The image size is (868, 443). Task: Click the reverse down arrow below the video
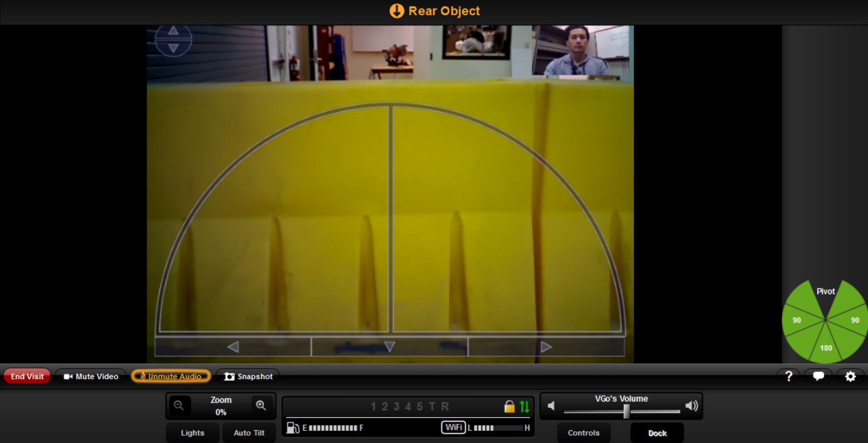tap(389, 347)
